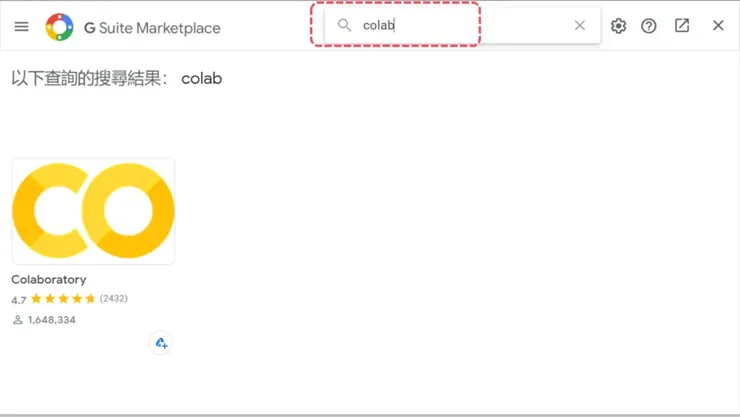Click the five-star rating for Colaboratory
The width and height of the screenshot is (740, 417).
(63, 299)
